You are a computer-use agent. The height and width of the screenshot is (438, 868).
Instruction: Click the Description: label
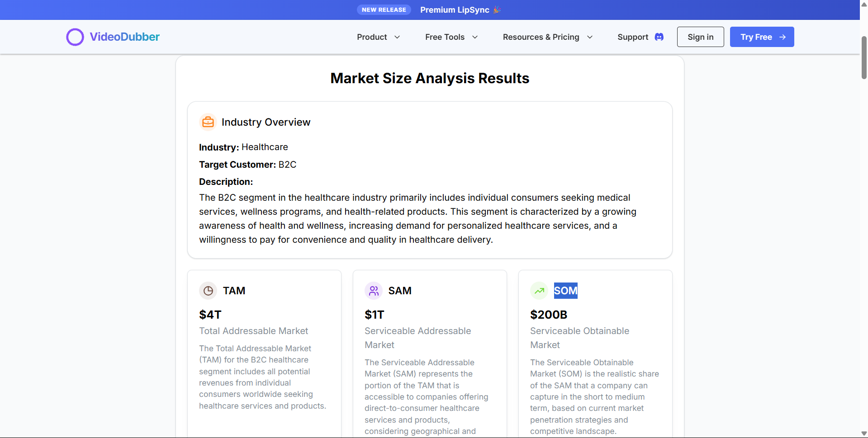tap(226, 182)
